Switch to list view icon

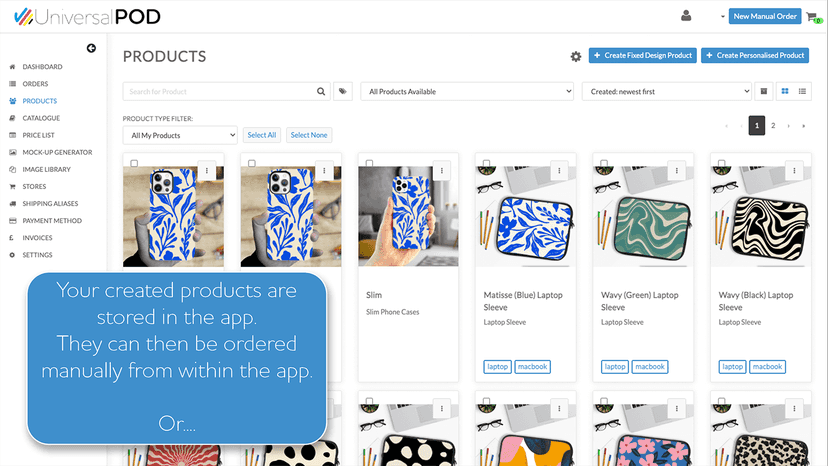coord(802,91)
